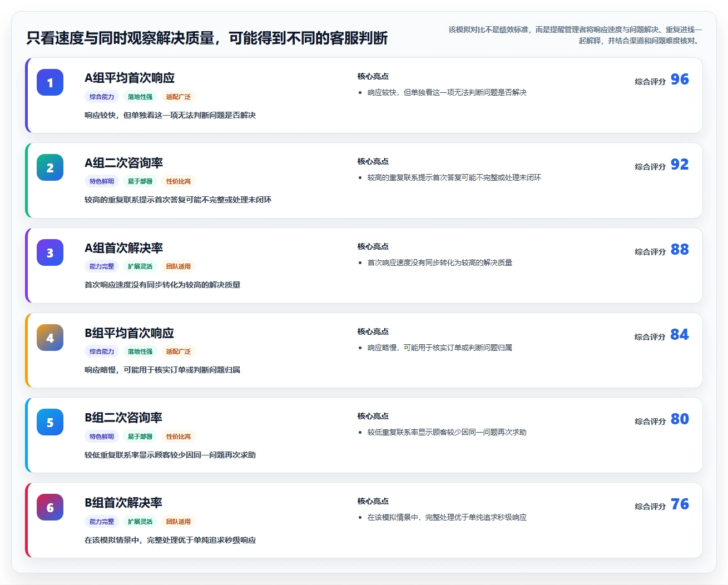This screenshot has height=585, width=728.
Task: Click the score value 76
Action: [x=680, y=504]
